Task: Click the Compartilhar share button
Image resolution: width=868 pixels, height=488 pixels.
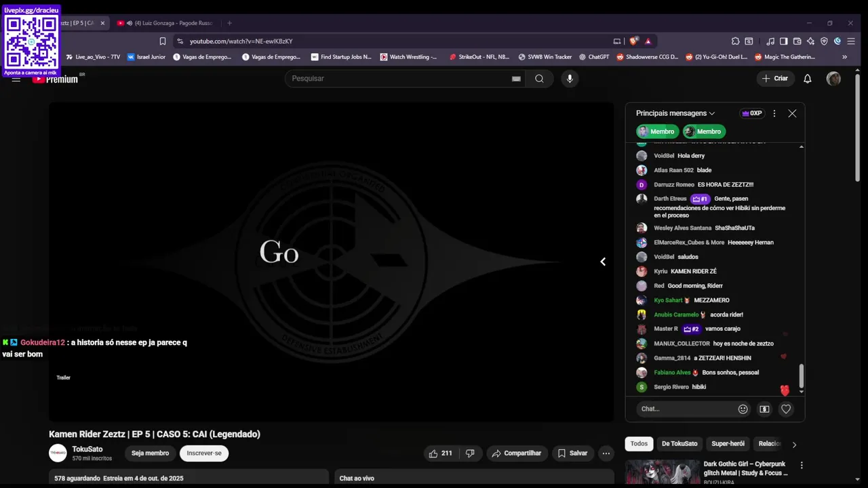Action: 517,453
